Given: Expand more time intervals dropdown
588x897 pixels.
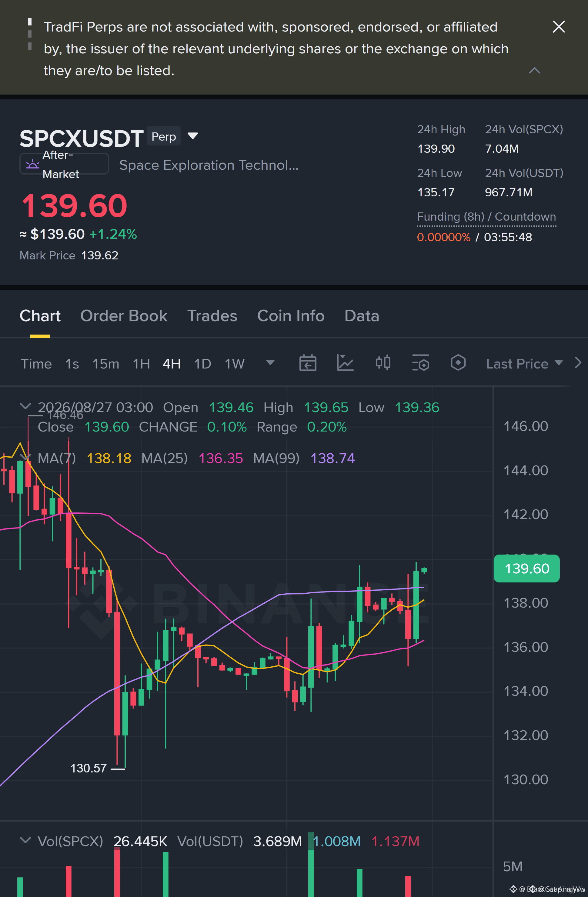Looking at the screenshot, I should click(270, 362).
